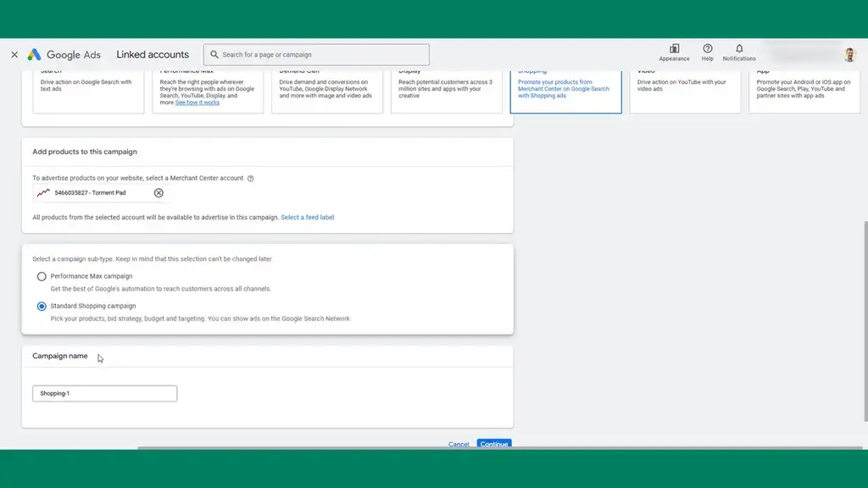The image size is (868, 488).
Task: Choose the Shopping campaign type card
Action: click(565, 91)
